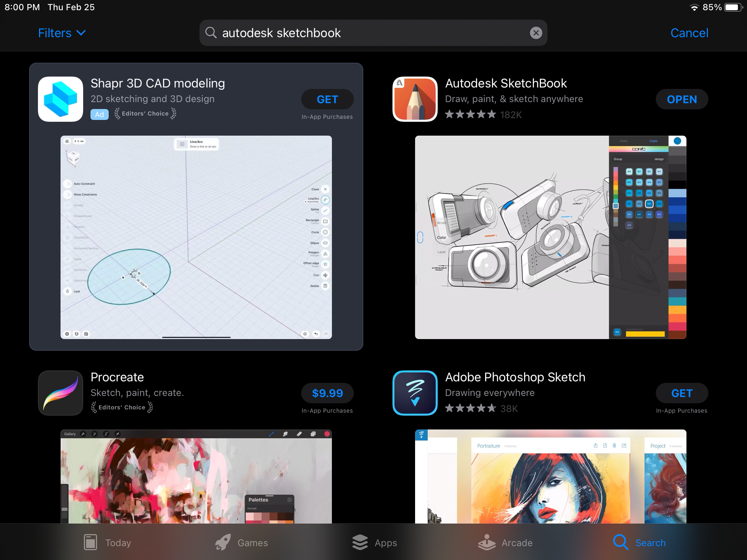Open Adobe Photoshop Sketch title
This screenshot has width=747, height=560.
click(x=515, y=377)
